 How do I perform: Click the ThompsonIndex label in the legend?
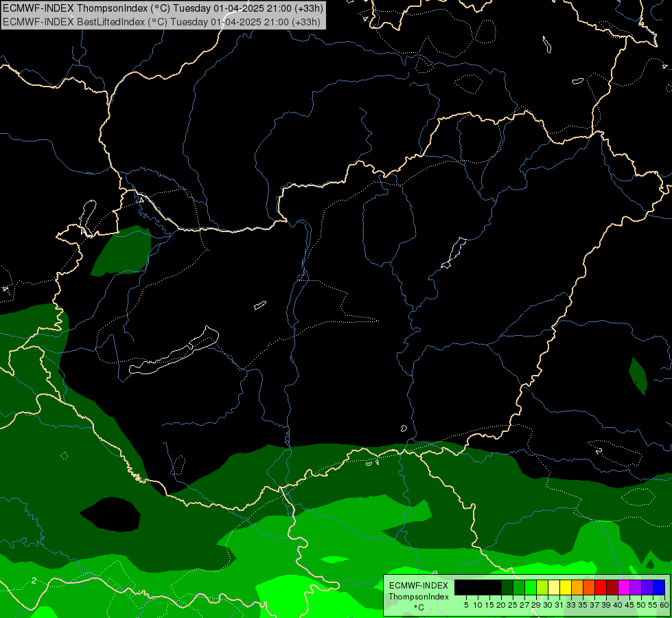(419, 597)
